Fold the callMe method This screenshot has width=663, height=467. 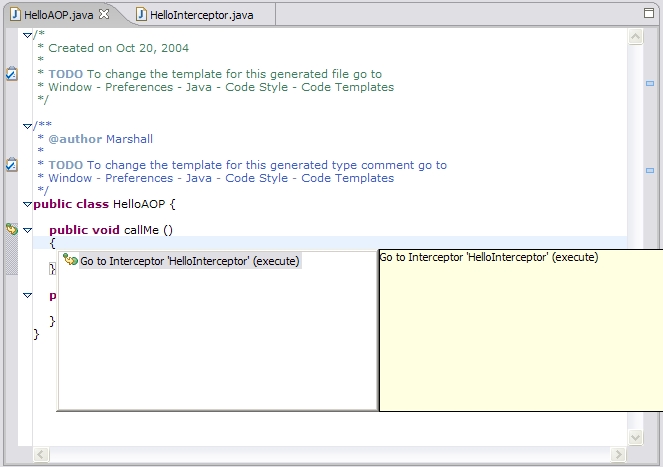point(28,230)
